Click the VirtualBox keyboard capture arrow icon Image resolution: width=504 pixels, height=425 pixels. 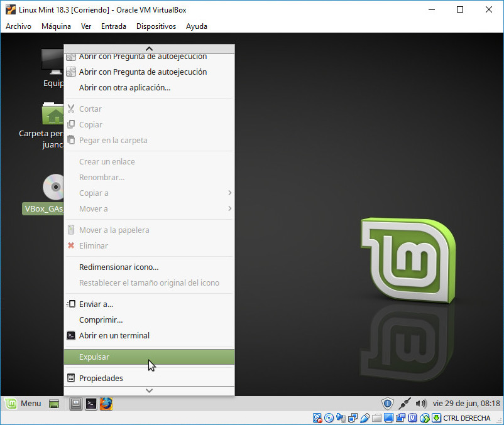pyautogui.click(x=436, y=418)
